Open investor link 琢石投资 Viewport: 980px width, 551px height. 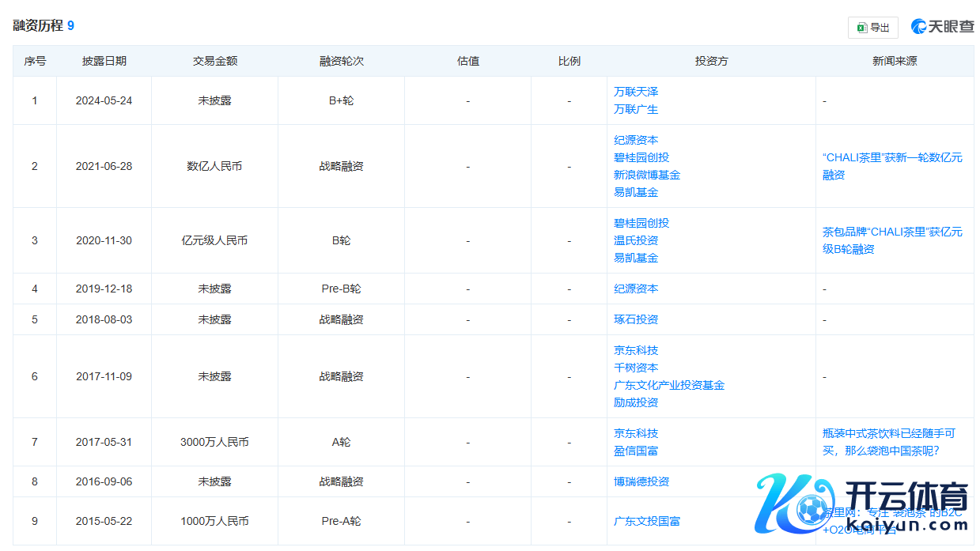636,319
